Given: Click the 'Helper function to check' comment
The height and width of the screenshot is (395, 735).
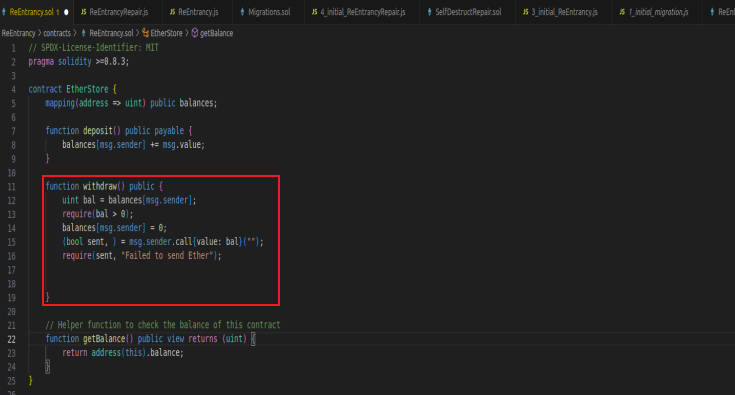Looking at the screenshot, I should coord(163,325).
